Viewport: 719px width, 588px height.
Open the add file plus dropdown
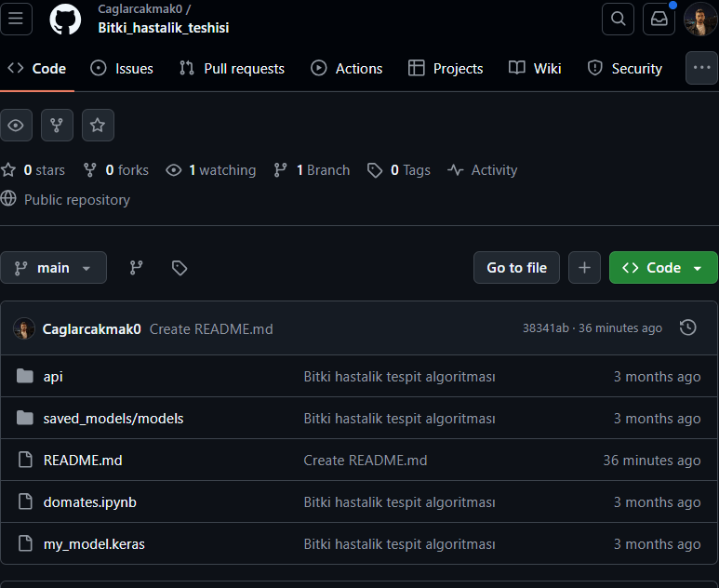click(x=584, y=268)
